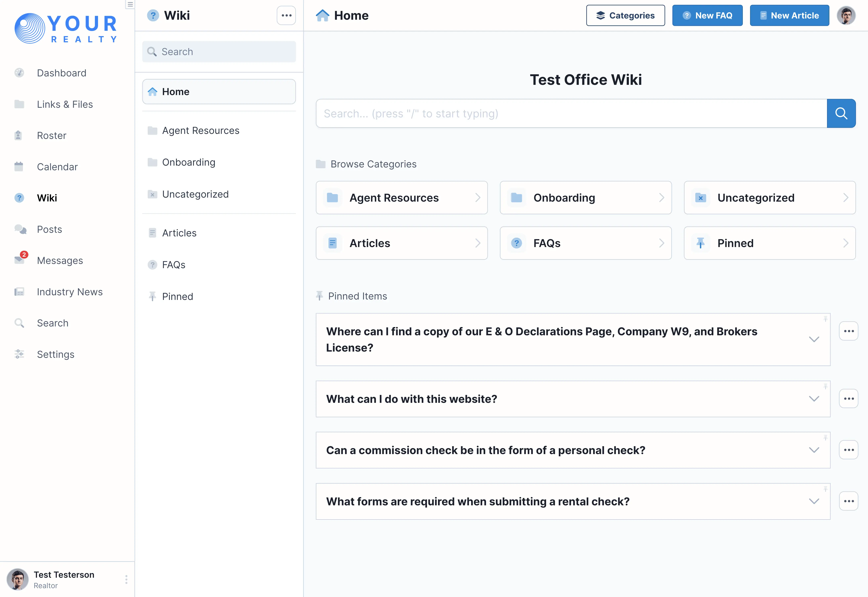Click the New Article button
This screenshot has height=597, width=868.
tap(789, 15)
